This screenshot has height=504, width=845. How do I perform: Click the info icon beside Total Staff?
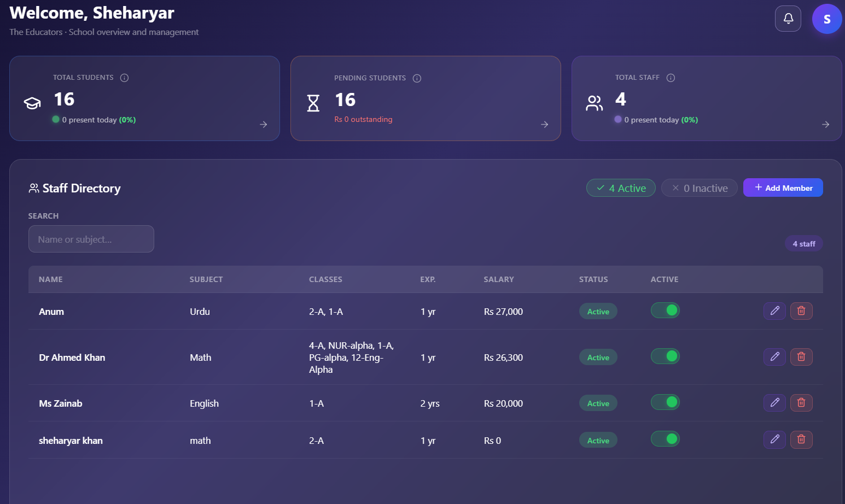pyautogui.click(x=671, y=78)
